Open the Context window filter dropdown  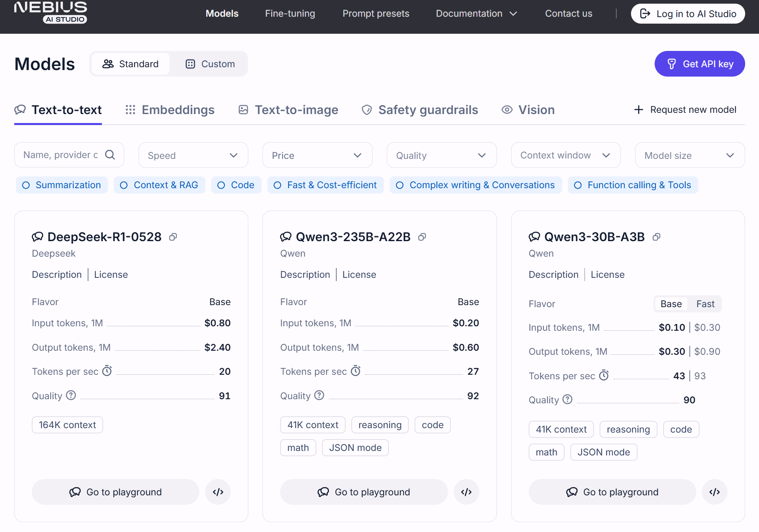(x=566, y=155)
